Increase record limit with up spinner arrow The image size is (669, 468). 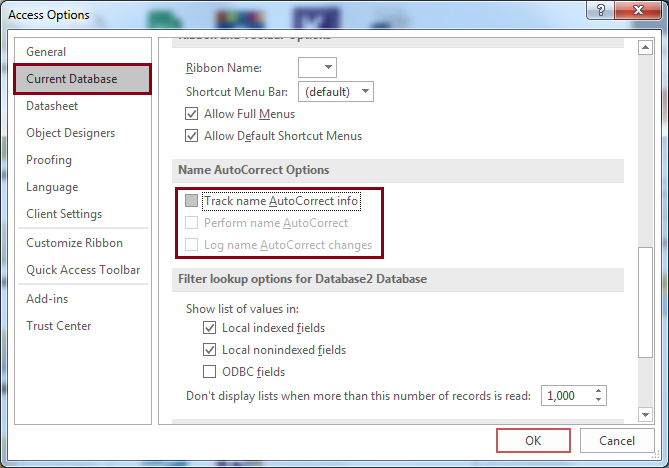click(x=599, y=391)
